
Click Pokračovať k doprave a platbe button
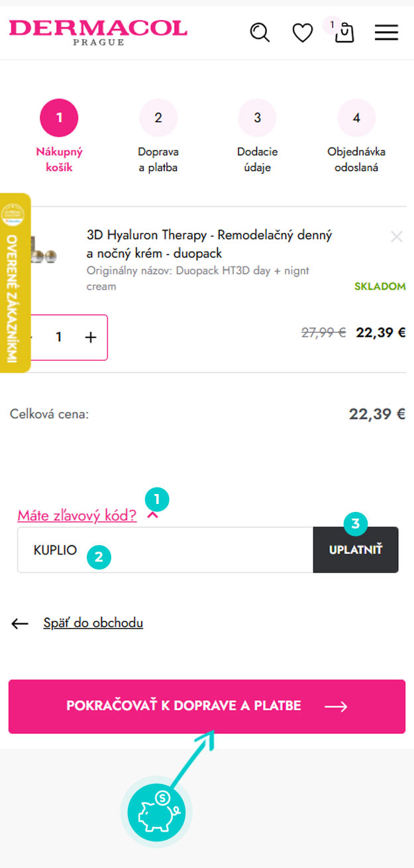[x=207, y=706]
